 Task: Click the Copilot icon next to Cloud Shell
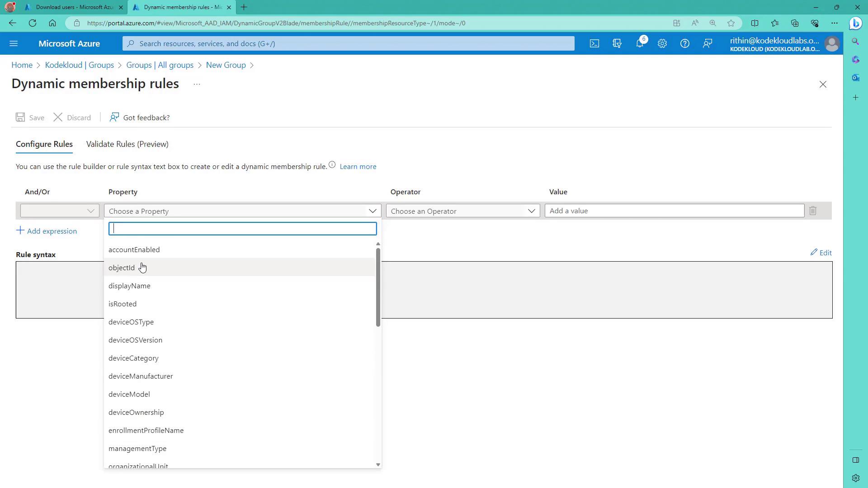pos(617,43)
